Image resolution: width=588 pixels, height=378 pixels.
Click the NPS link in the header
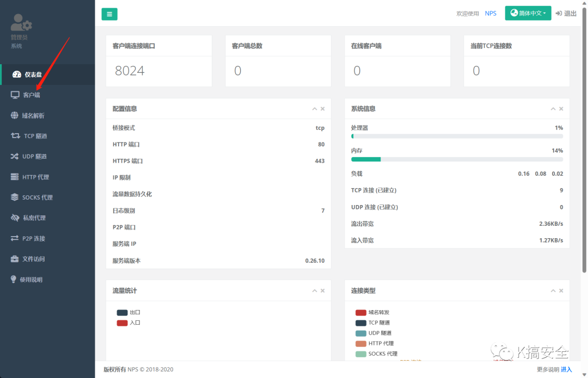click(x=491, y=13)
